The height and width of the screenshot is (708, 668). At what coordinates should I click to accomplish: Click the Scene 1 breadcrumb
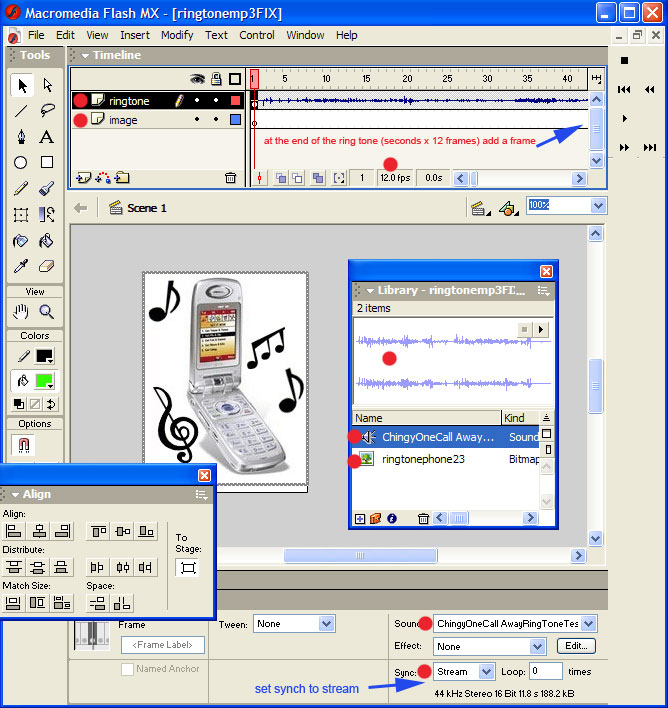(146, 208)
